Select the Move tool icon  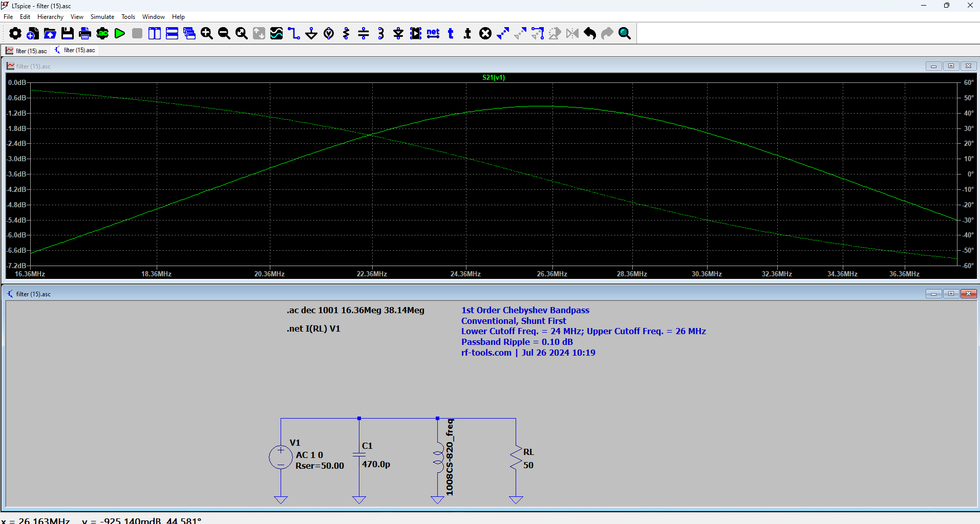520,33
